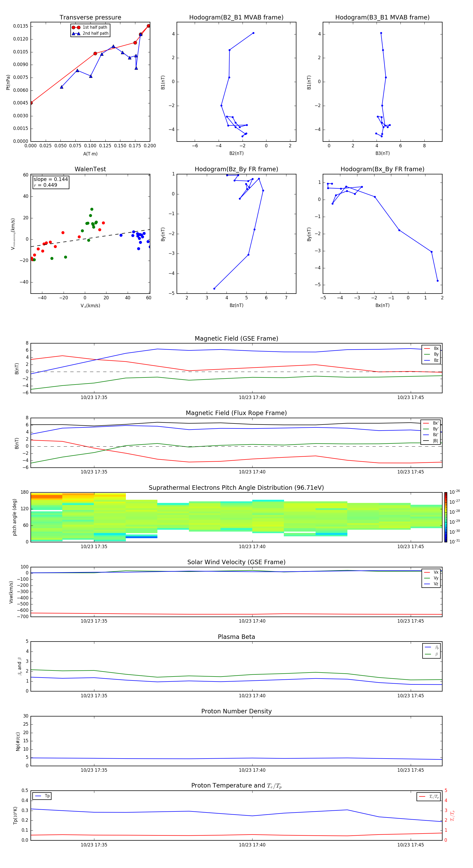Click the "Hodogram(Bz_By FR frame)" title

[236, 169]
